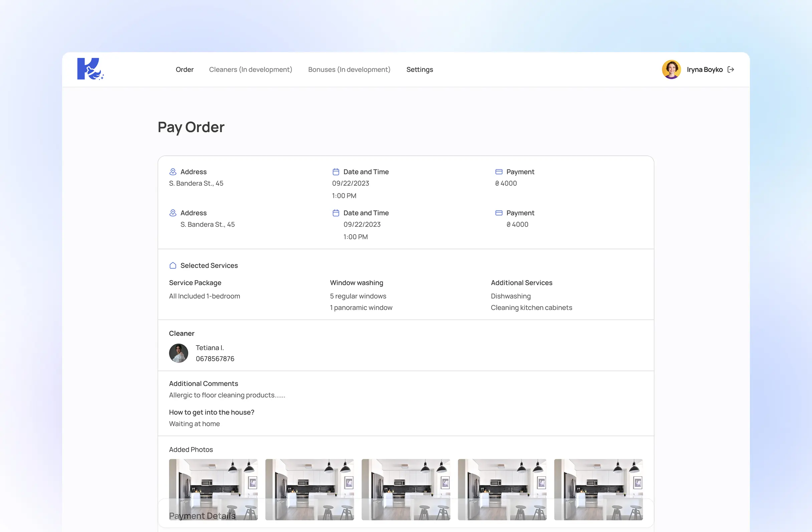812x532 pixels.
Task: Click the first Payment card icon
Action: pos(498,172)
